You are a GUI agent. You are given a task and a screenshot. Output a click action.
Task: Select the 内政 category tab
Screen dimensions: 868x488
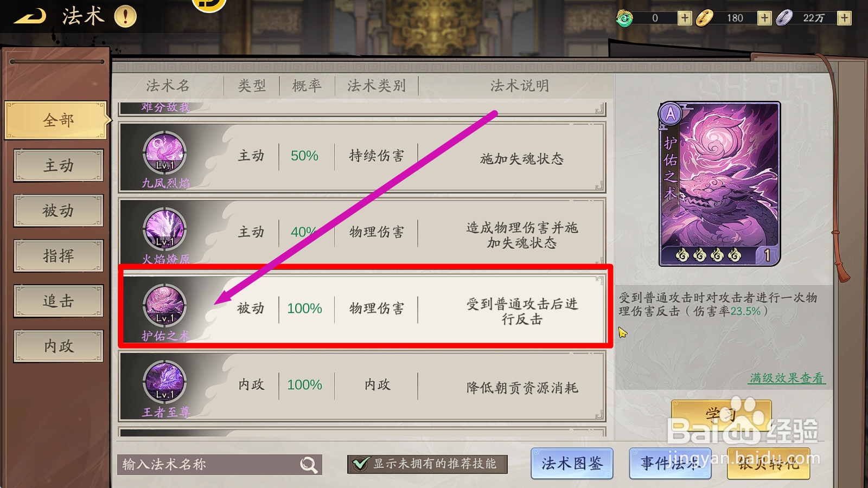[59, 346]
